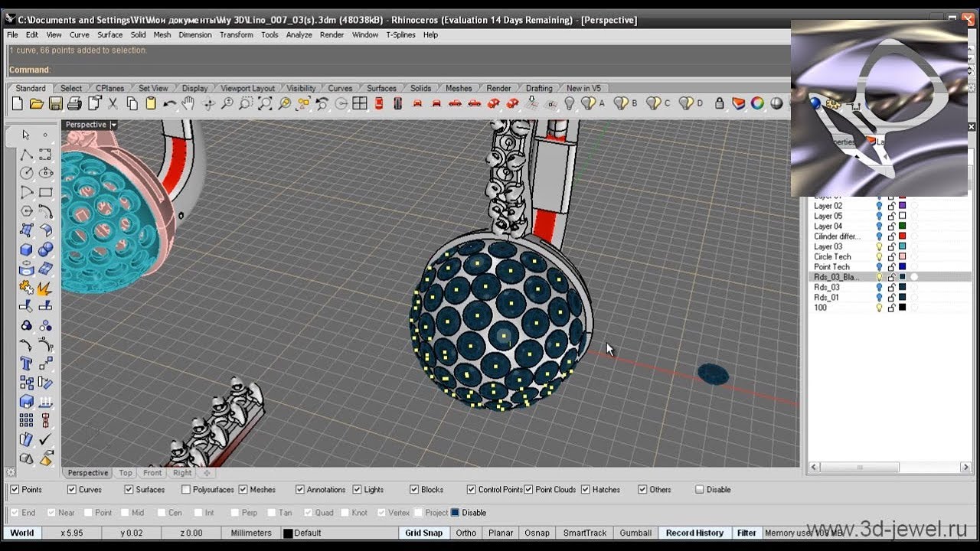Click the Print icon
This screenshot has height=551, width=980.
[74, 103]
